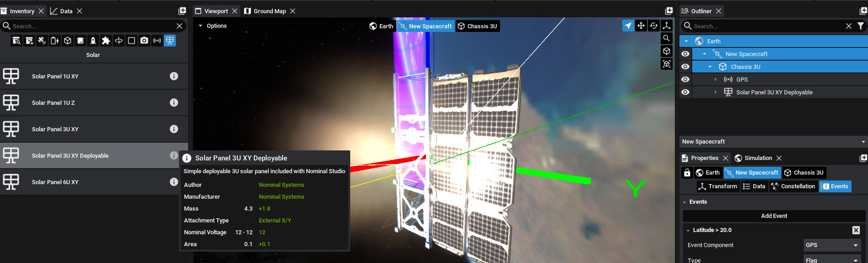Toggle visibility of New Spacecraft

685,54
